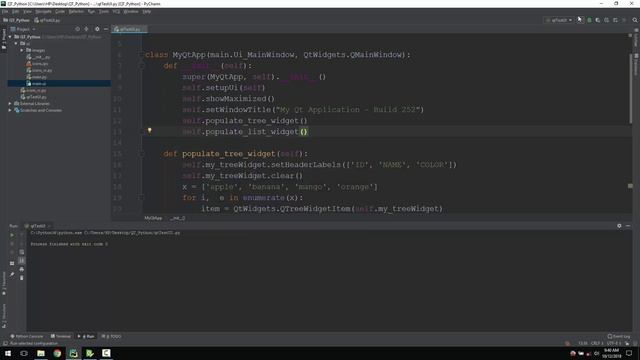Collapse the ui folder in project tree
640x360 pixels.
pos(16,43)
